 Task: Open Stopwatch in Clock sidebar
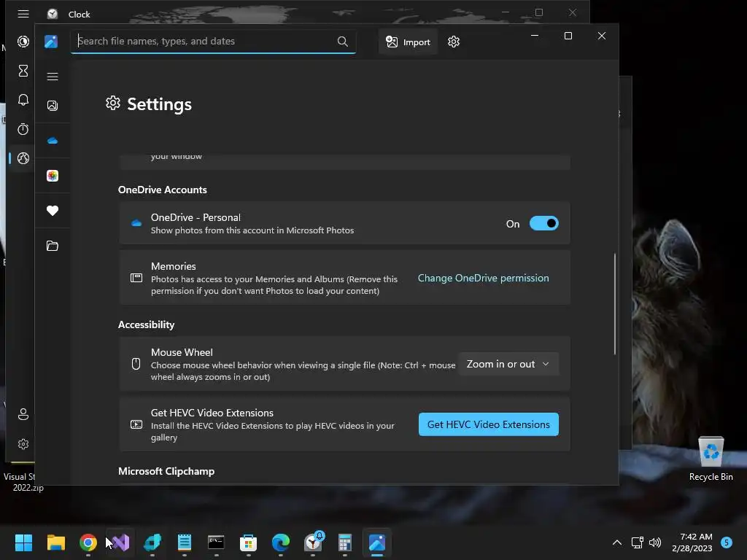[23, 129]
